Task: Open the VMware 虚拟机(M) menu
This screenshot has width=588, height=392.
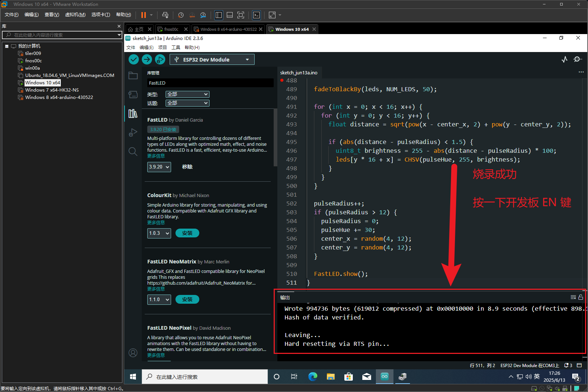Action: click(75, 15)
